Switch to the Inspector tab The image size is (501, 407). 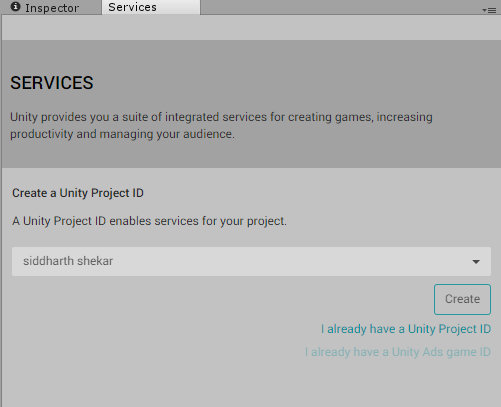pyautogui.click(x=51, y=7)
